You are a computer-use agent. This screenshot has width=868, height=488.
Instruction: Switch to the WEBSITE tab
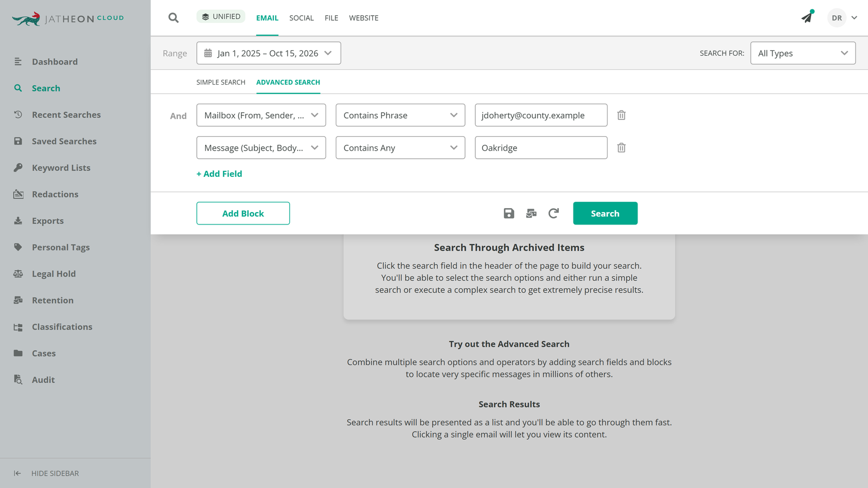pyautogui.click(x=364, y=18)
